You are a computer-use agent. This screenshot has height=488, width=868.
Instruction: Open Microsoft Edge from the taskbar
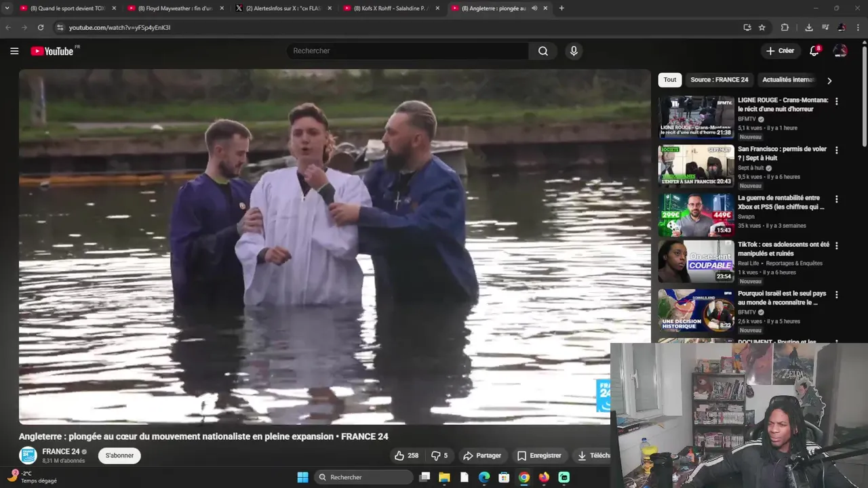tap(484, 477)
